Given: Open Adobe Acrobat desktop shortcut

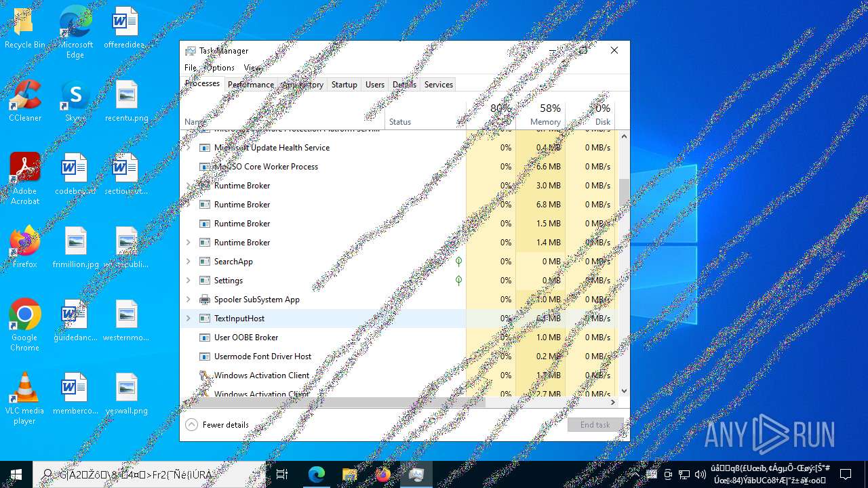Looking at the screenshot, I should pyautogui.click(x=25, y=179).
